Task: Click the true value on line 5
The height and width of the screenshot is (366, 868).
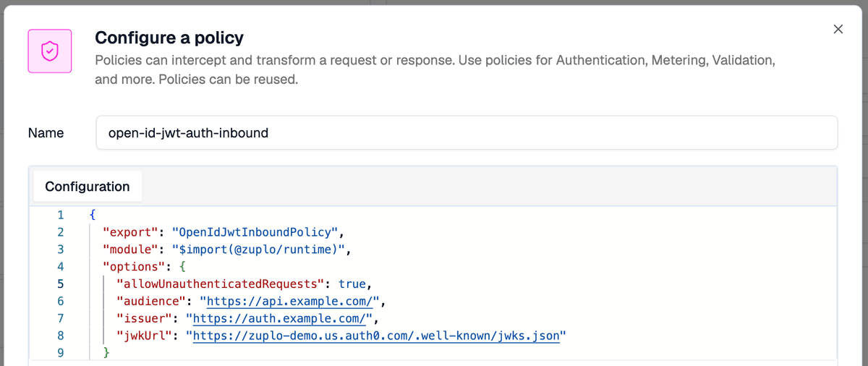Action: point(352,284)
